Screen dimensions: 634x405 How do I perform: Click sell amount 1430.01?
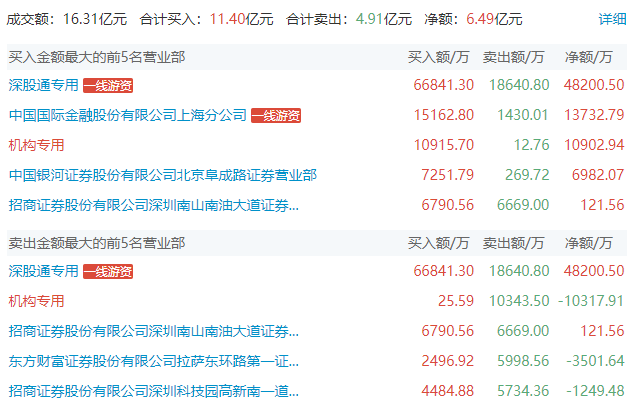(523, 115)
